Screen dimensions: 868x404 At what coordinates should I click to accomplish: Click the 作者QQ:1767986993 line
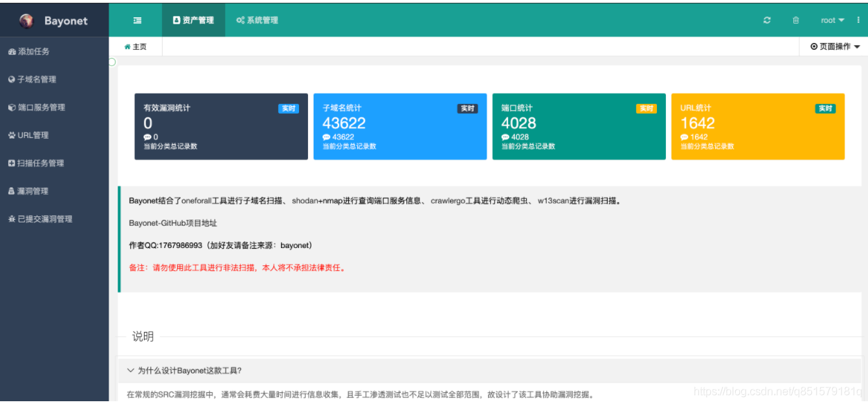(x=221, y=245)
